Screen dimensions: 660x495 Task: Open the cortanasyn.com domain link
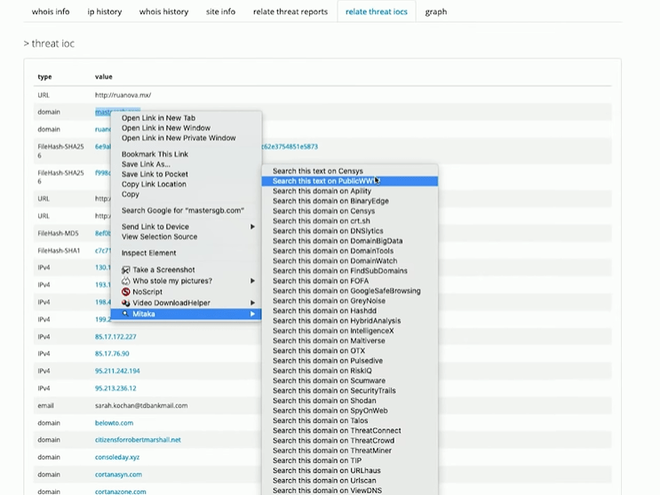[x=118, y=474]
